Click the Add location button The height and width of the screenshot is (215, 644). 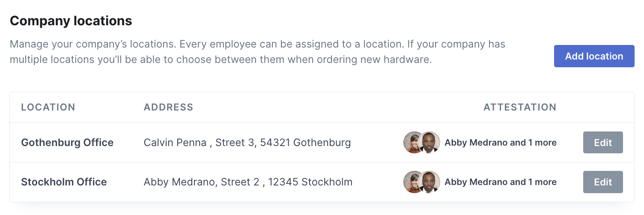point(594,56)
